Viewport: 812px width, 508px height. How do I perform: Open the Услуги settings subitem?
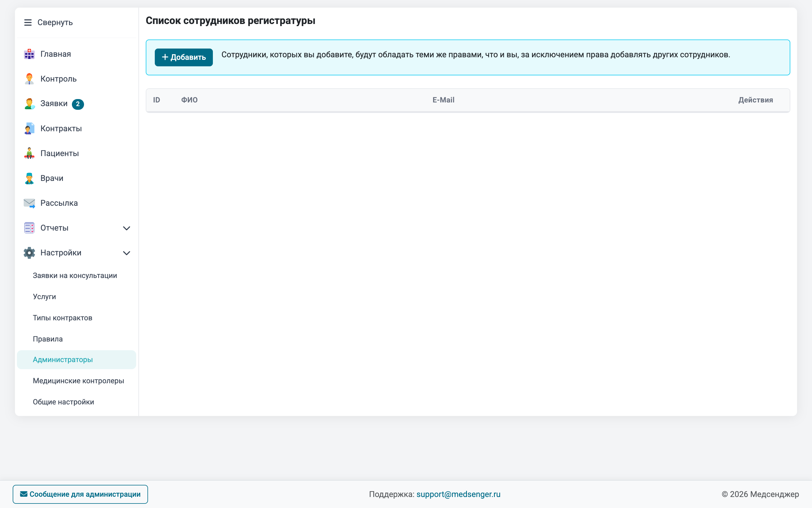(x=44, y=297)
